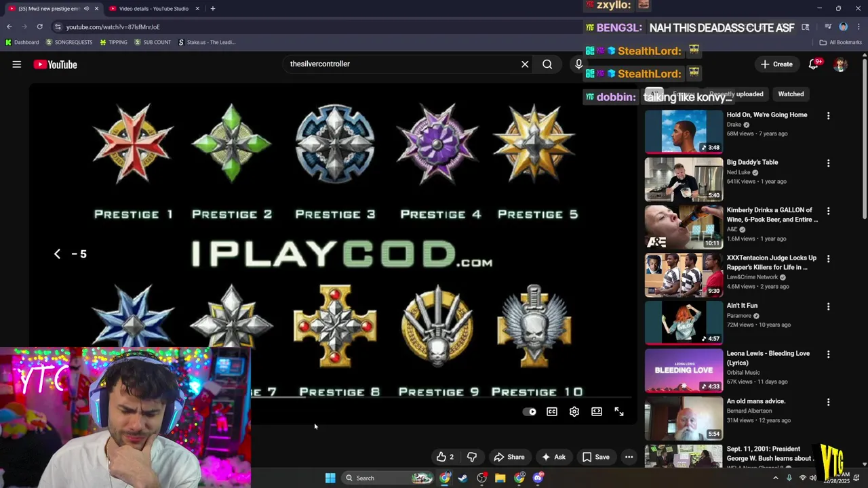
Task: Clear the search box with the X
Action: click(x=525, y=64)
